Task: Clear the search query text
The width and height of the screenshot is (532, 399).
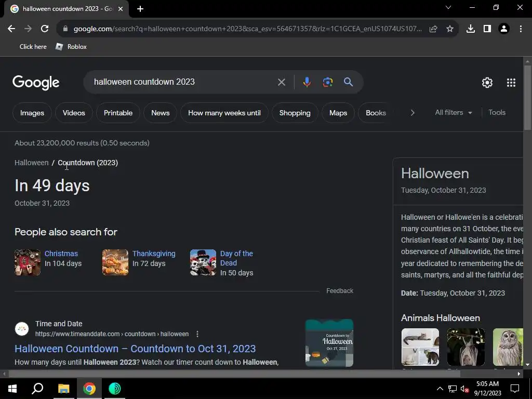Action: 281,82
